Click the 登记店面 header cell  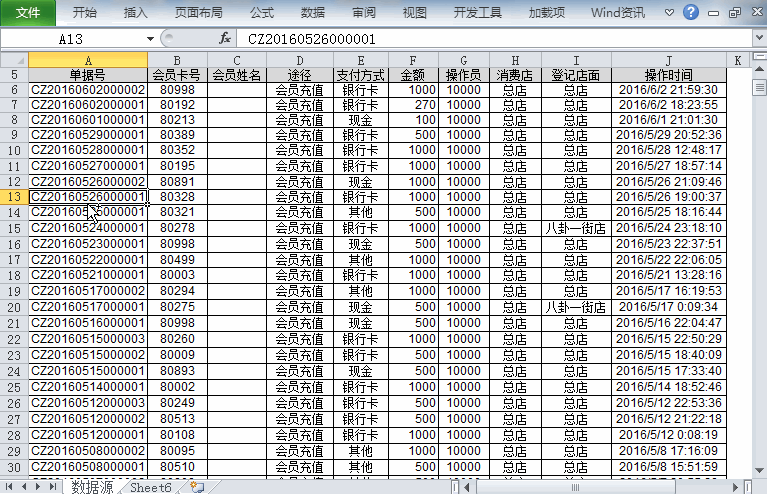click(x=576, y=75)
